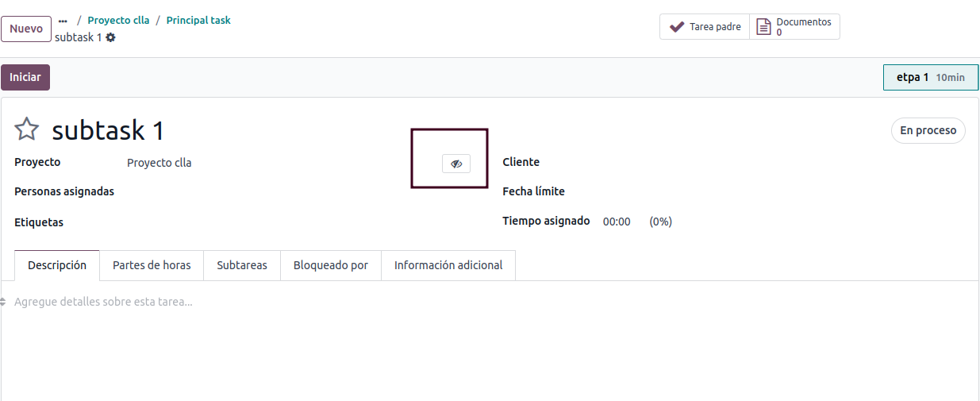Click the Iniciar timer button
Screen dimensions: 980x401
25,77
